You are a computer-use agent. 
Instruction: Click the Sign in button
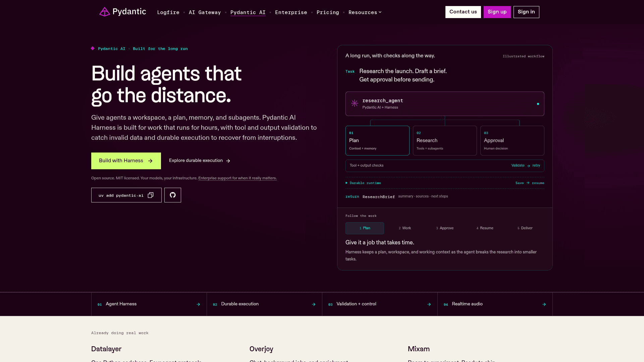coord(526,12)
